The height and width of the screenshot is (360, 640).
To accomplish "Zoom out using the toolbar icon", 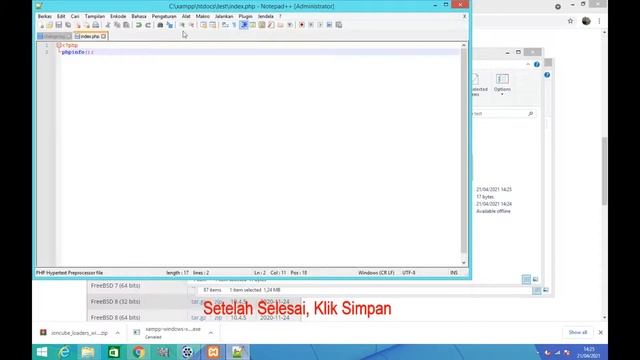I will pos(191,25).
